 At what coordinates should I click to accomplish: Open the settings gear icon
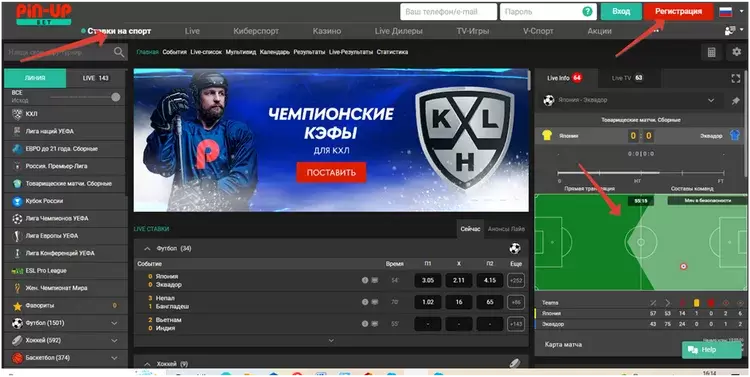pyautogui.click(x=736, y=52)
